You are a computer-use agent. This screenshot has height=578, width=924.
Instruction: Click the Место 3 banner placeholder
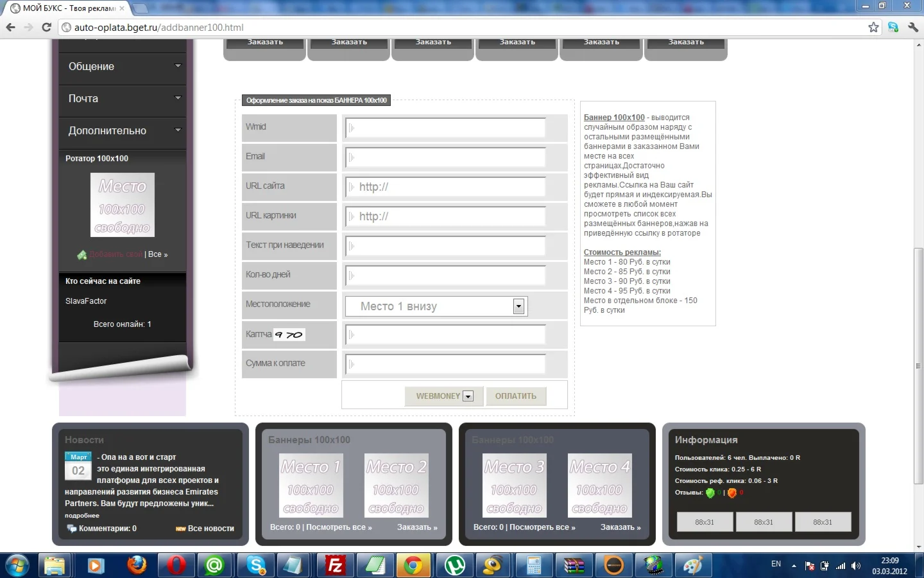514,486
